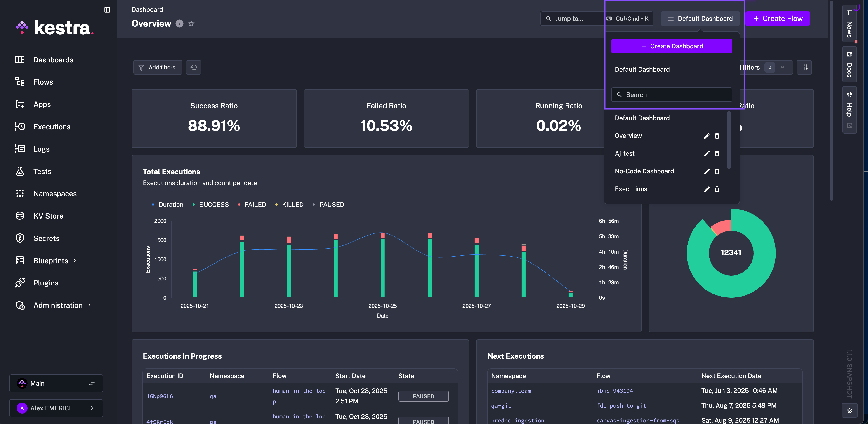Click the Create Dashboard button
The image size is (868, 424).
pyautogui.click(x=671, y=46)
